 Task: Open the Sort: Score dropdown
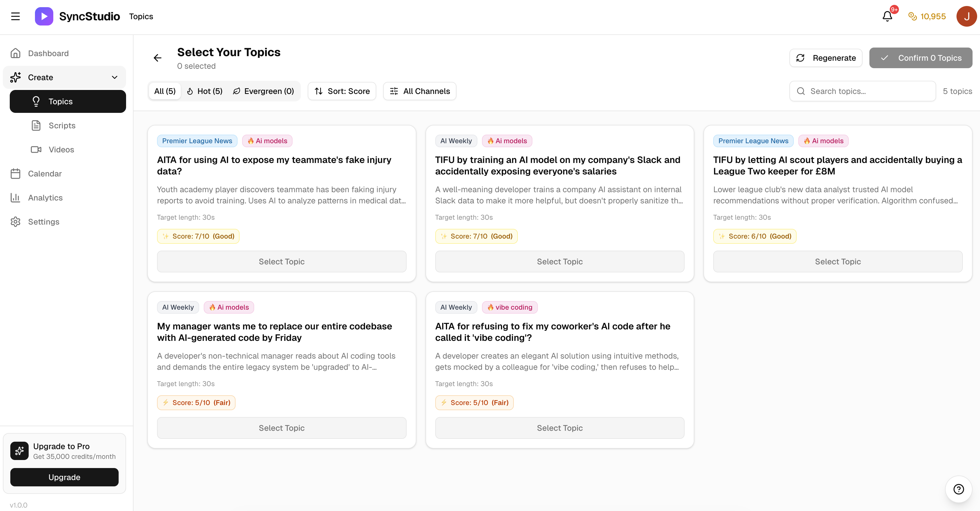341,91
